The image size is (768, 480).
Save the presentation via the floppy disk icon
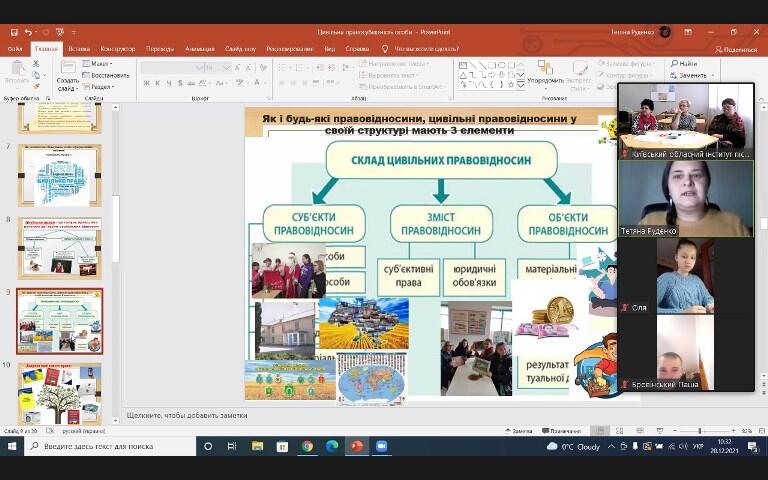(14, 32)
